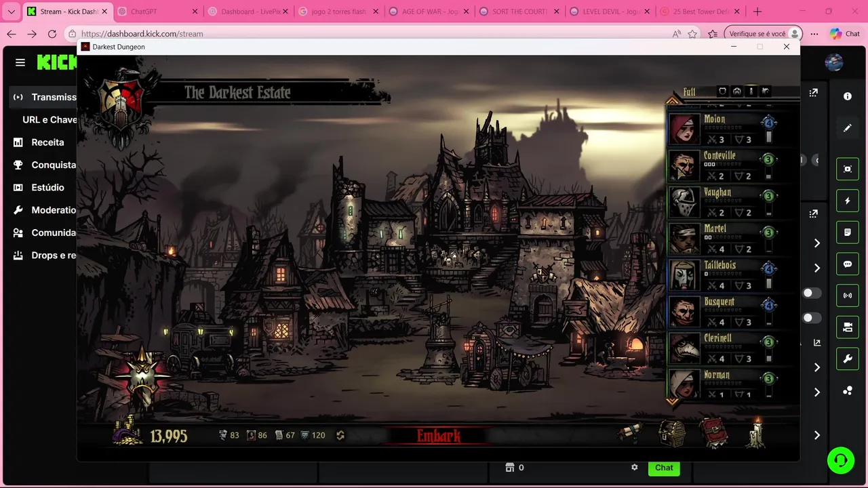The image size is (868, 488).
Task: Open a new browser tab with the plus button
Action: click(x=757, y=12)
